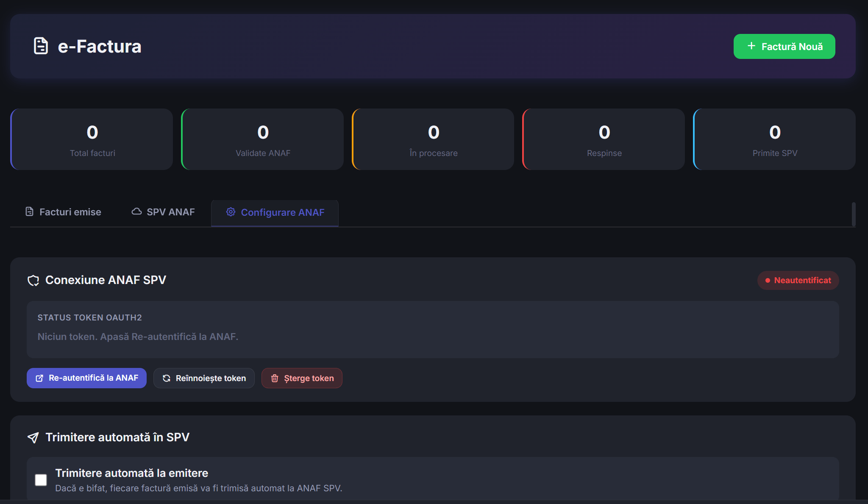Click the Trimitere automată la emitere label
The width and height of the screenshot is (868, 504).
[x=132, y=473]
